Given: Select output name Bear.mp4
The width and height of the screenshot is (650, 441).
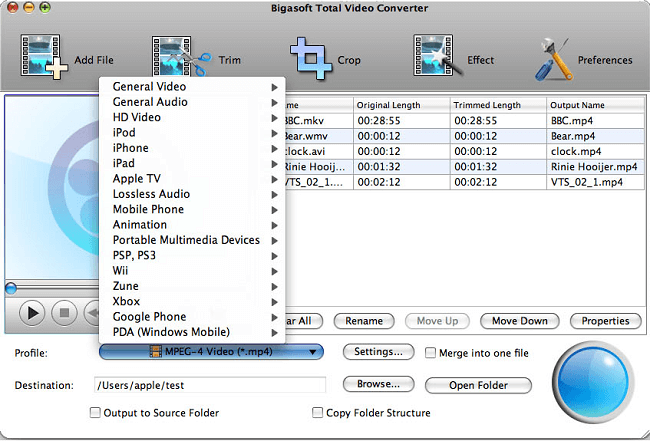Looking at the screenshot, I should coord(573,136).
